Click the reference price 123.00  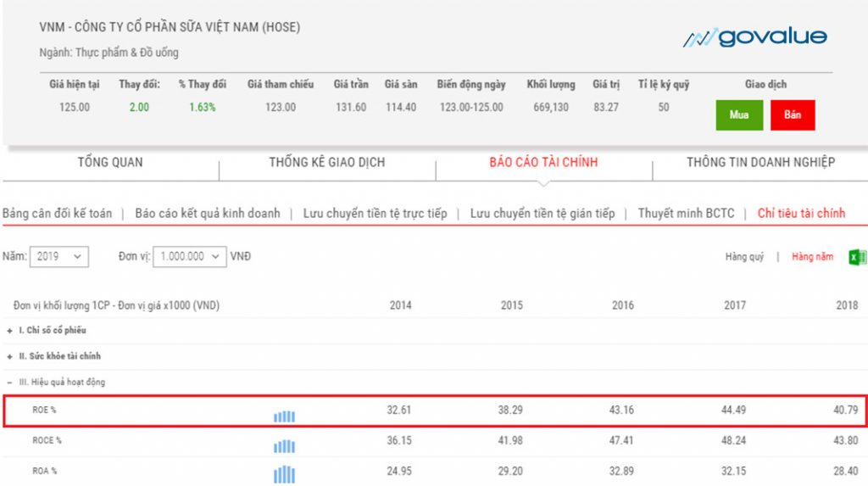point(281,108)
